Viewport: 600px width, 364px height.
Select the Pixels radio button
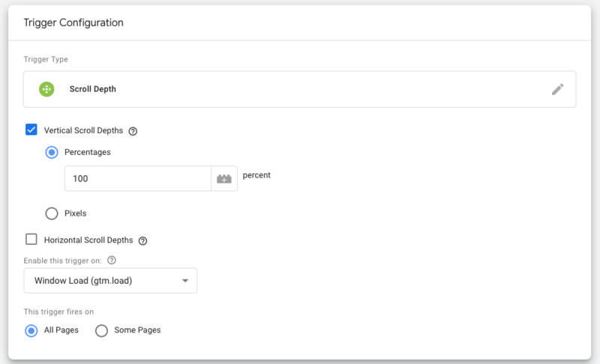pos(52,213)
